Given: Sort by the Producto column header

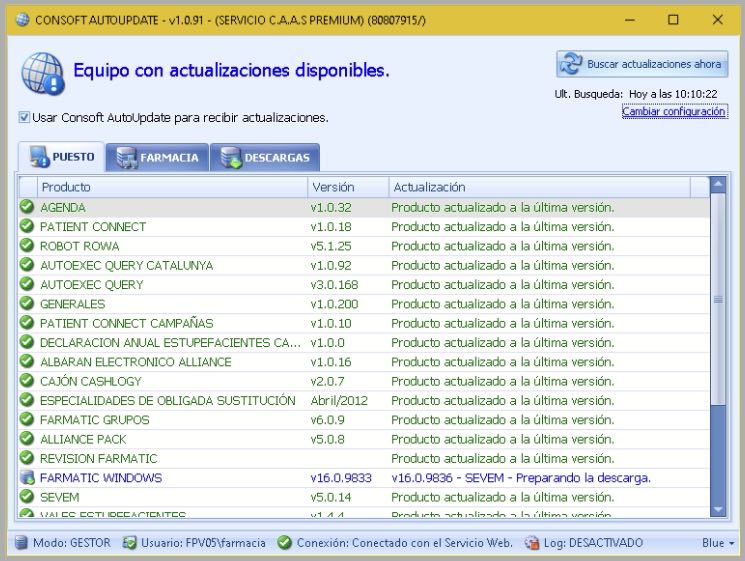Looking at the screenshot, I should tap(172, 187).
